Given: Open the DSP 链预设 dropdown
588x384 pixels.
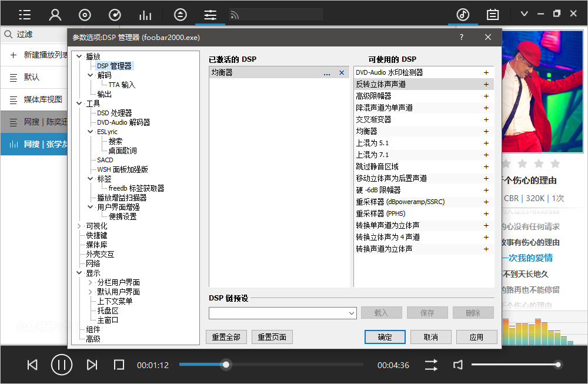Looking at the screenshot, I should point(352,313).
